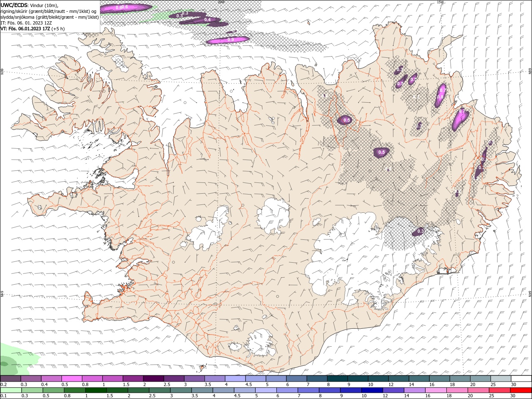The width and height of the screenshot is (532, 399).
Task: Click the 3 swatch in the top legend row
Action: (x=194, y=379)
